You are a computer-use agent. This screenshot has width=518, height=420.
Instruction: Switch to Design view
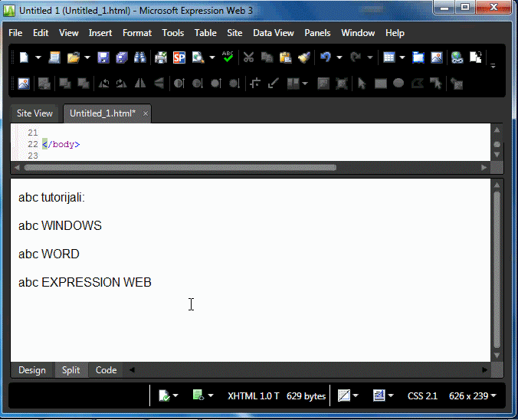tap(32, 370)
